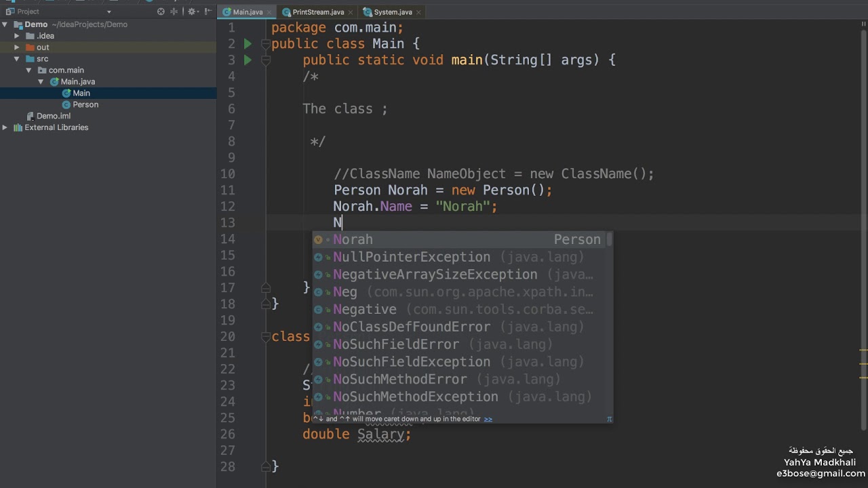Choose NoSuchFieldError suggestion
Image resolution: width=868 pixels, height=488 pixels.
pos(459,345)
